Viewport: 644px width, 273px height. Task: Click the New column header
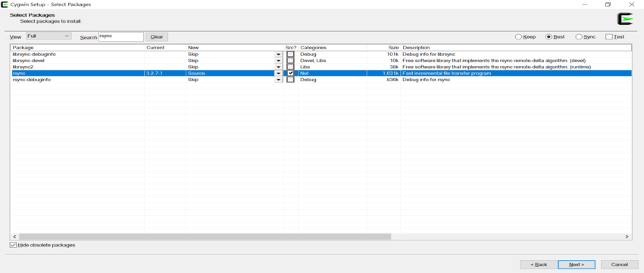coord(235,48)
